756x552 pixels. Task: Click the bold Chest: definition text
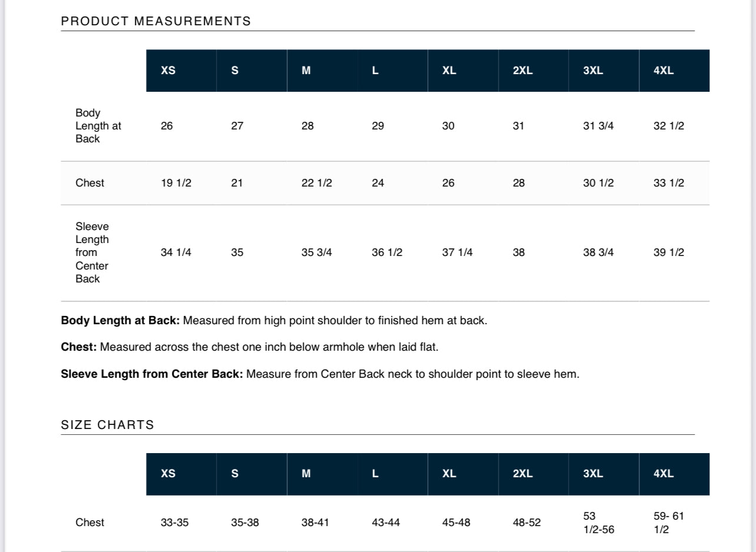79,347
